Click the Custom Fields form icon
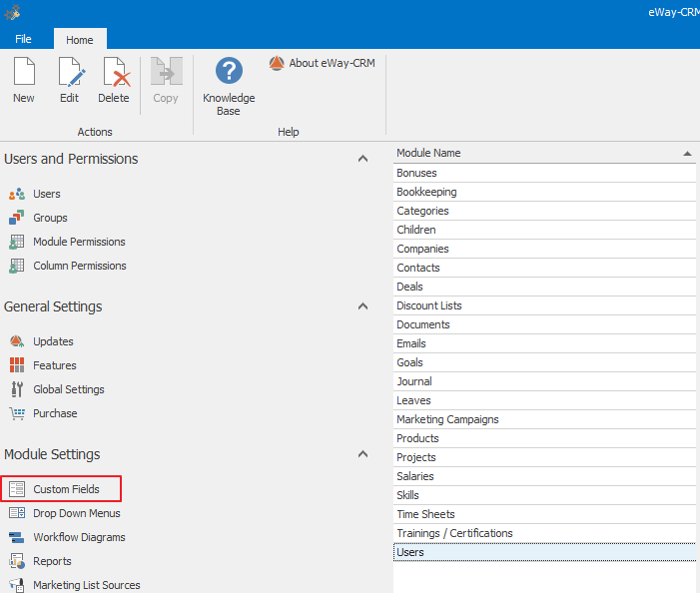The height and width of the screenshot is (593, 700). pyautogui.click(x=17, y=489)
